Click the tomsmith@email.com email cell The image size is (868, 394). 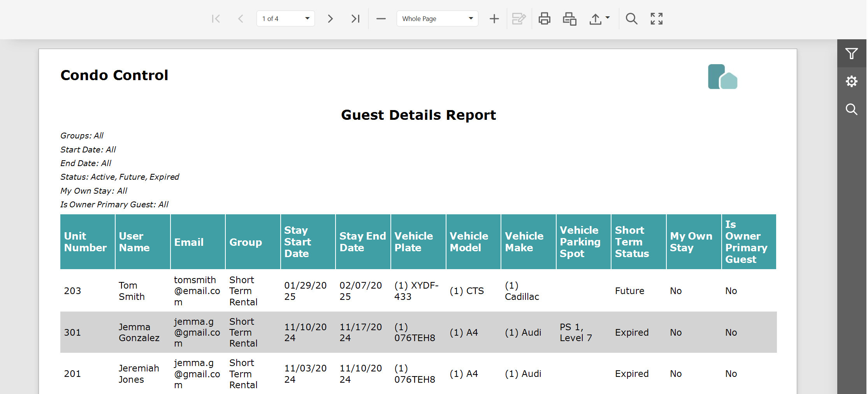[x=197, y=291]
